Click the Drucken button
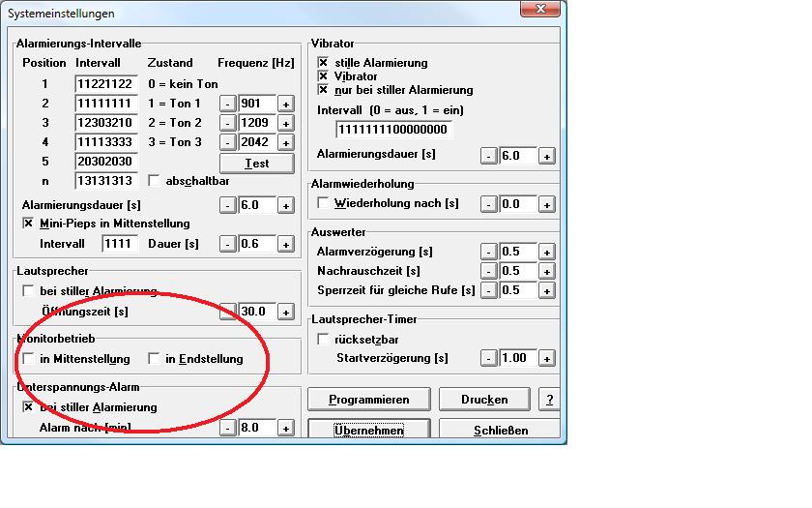Screen dimensions: 812x508 (x=485, y=399)
